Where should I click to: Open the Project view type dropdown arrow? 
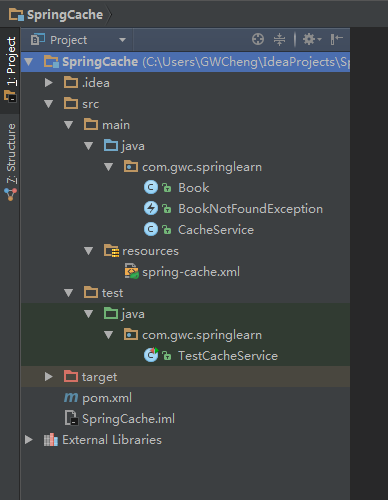pos(122,40)
